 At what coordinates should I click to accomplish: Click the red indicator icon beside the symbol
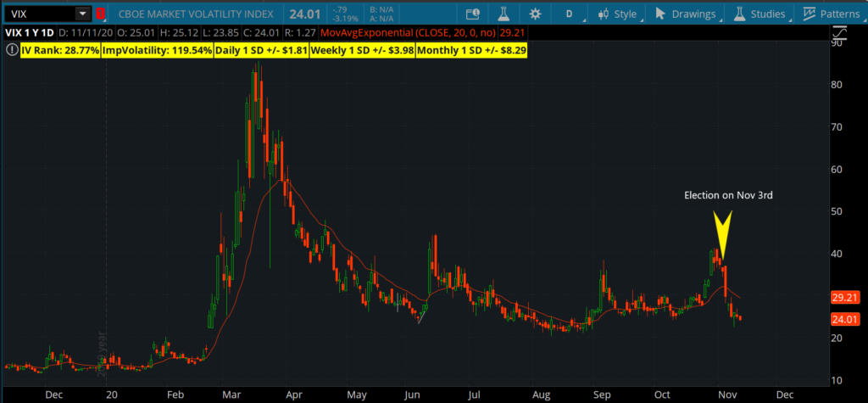100,14
